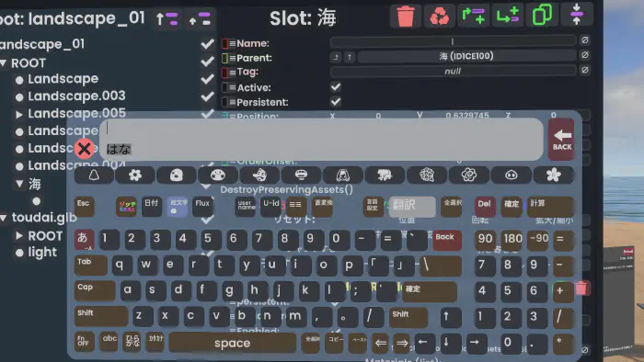The height and width of the screenshot is (362, 644).
Task: Click the Tab key
Action: (91, 266)
